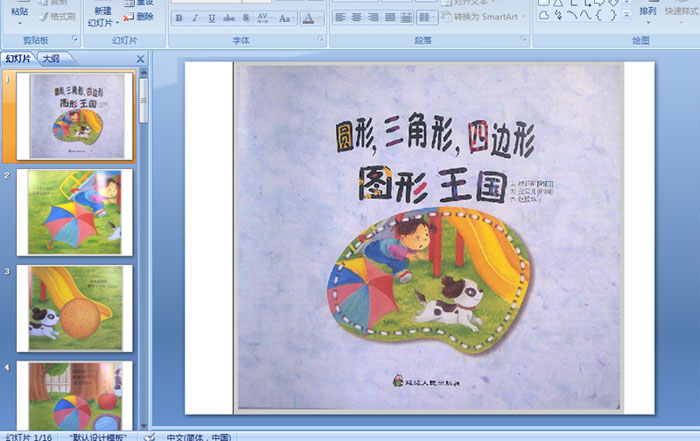The width and height of the screenshot is (700, 441).
Task: Select slide 2 thumbnail with umbrella
Action: point(75,212)
